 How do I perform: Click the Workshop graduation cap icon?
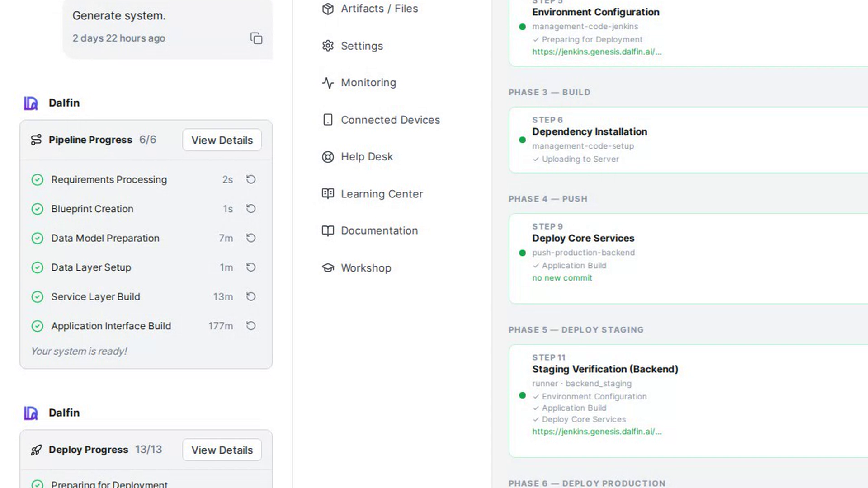pos(328,268)
